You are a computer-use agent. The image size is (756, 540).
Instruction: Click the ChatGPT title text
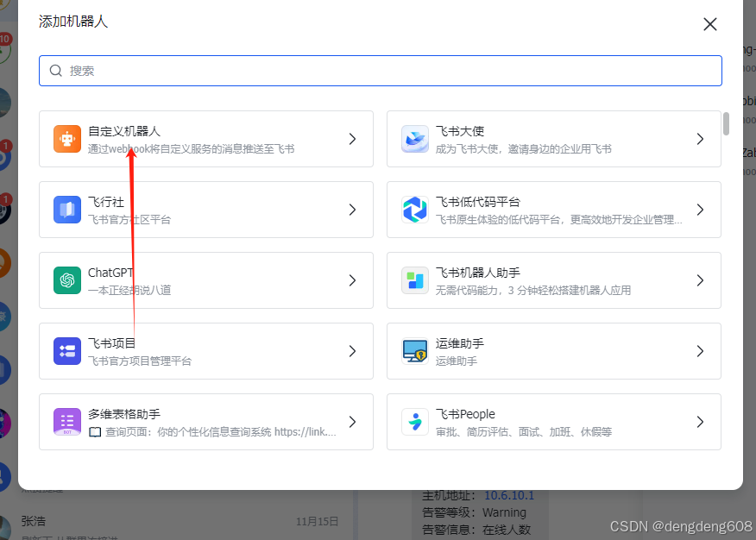(110, 273)
